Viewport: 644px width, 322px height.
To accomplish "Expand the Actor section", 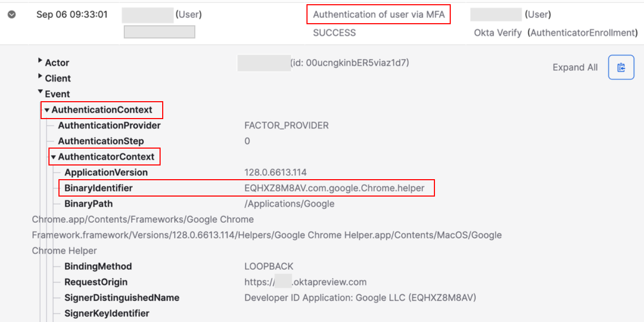I will (x=41, y=62).
